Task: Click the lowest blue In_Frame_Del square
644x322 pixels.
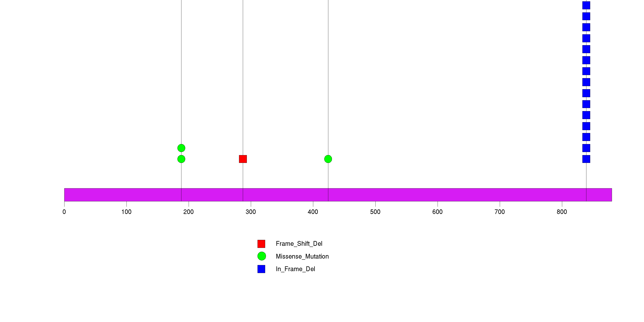Action: pyautogui.click(x=586, y=159)
